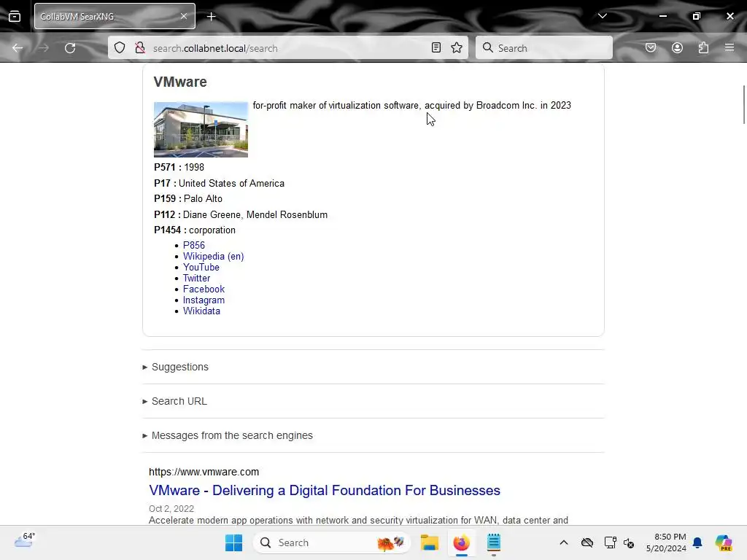Open VMware - Delivering a Digital Foundation result
The image size is (747, 560).
coord(325,490)
